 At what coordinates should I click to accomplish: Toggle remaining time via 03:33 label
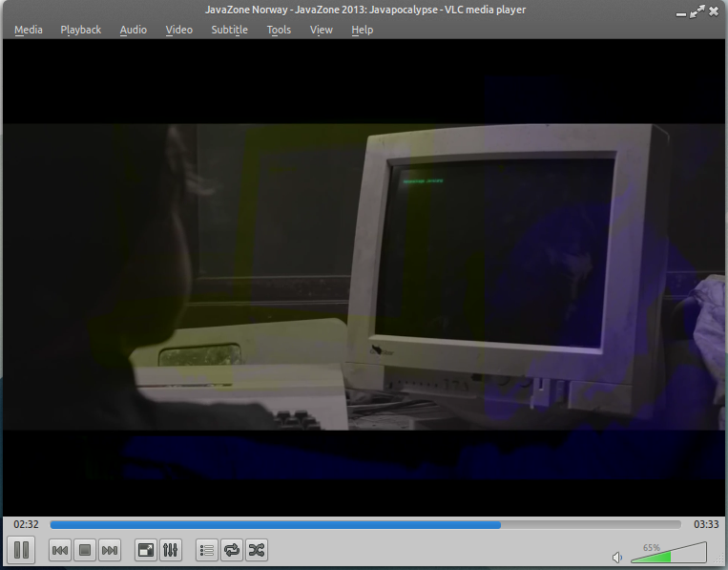point(706,524)
